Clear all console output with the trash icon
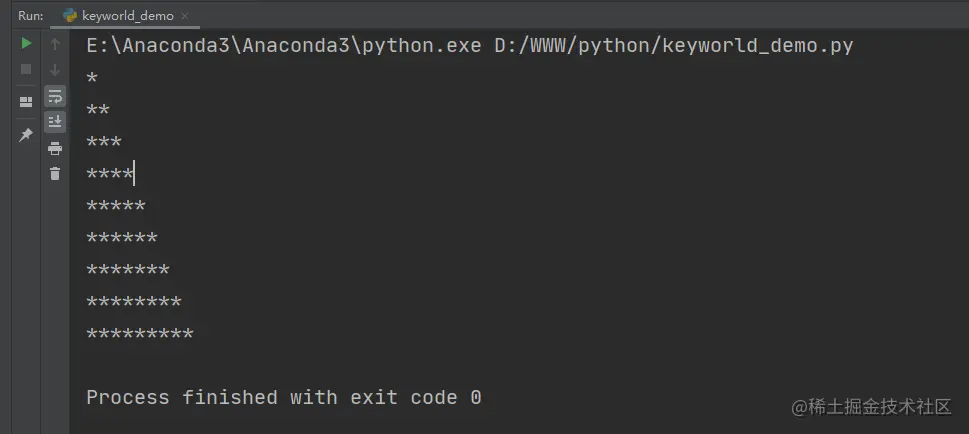969x434 pixels. pos(55,174)
